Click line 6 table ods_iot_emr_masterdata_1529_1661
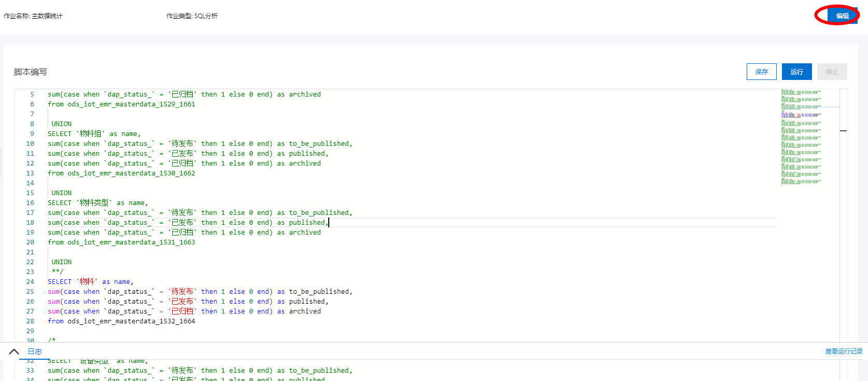The image size is (868, 381). (131, 104)
